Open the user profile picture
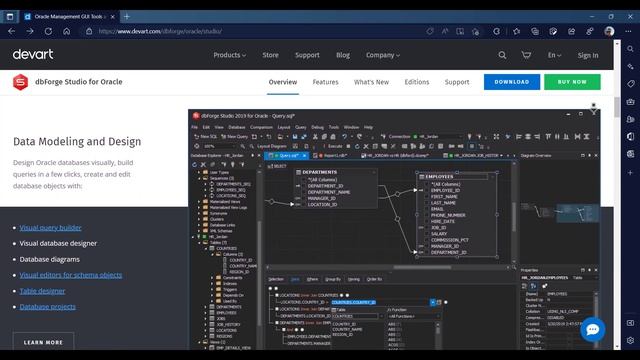This screenshot has width=640, height=360. pyautogui.click(x=609, y=31)
